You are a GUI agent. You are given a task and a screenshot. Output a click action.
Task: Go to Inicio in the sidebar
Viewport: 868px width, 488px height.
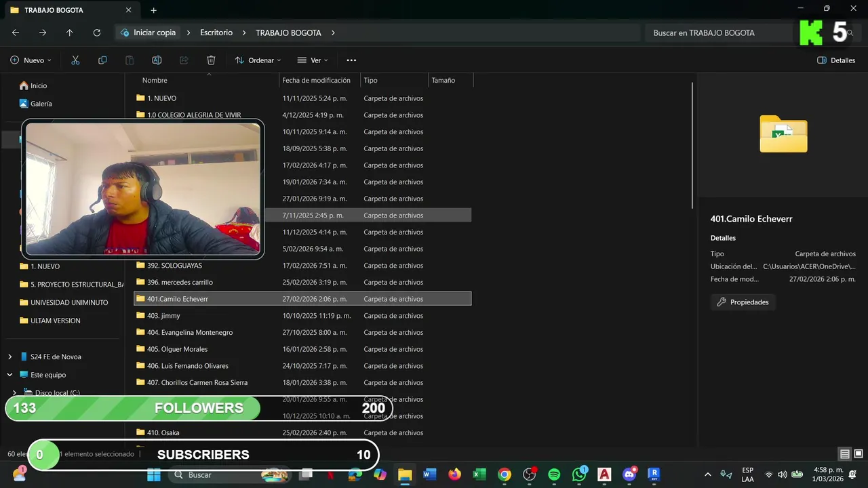point(33,85)
